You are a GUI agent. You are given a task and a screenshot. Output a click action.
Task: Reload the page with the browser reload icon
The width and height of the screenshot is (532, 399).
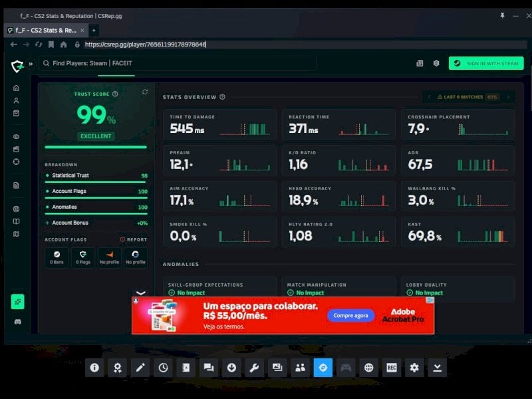click(39, 45)
